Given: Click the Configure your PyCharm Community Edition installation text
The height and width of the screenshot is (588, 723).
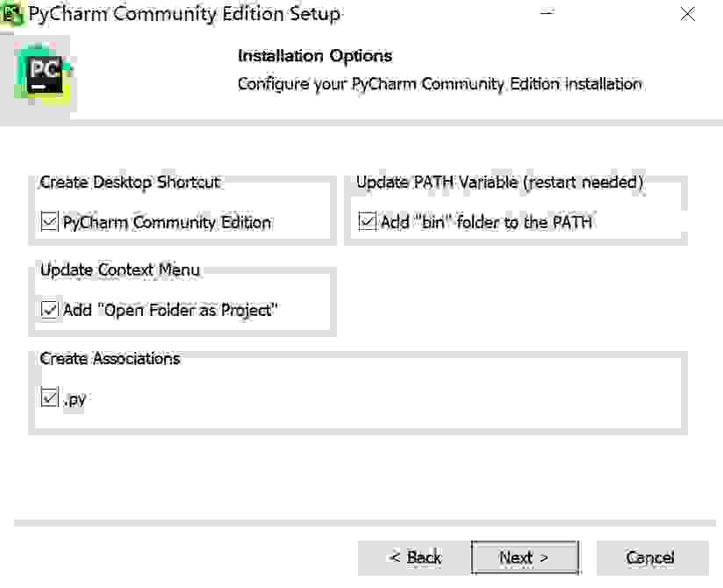Looking at the screenshot, I should [440, 84].
